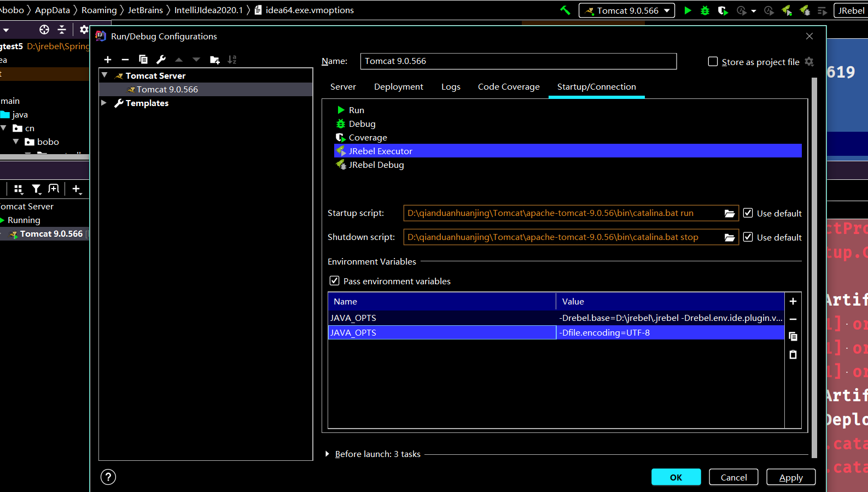Sort configurations alphabetically
The image size is (868, 492).
click(x=232, y=60)
